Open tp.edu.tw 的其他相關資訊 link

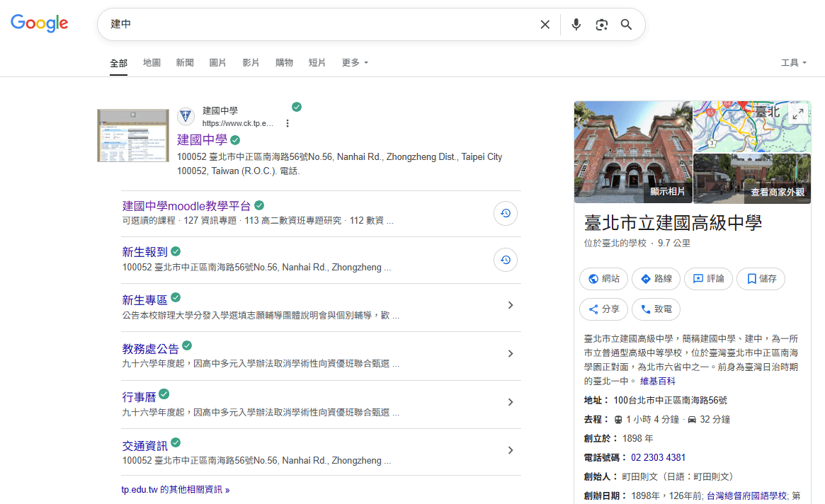point(175,489)
